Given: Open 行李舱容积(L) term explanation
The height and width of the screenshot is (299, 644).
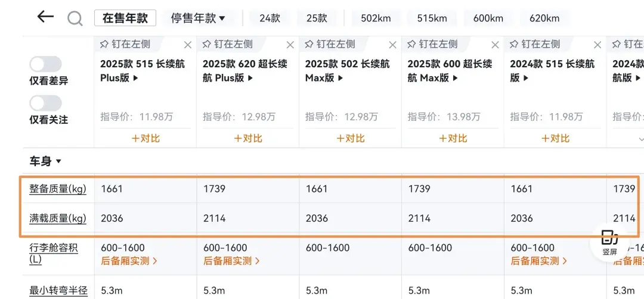Looking at the screenshot, I should (x=54, y=254).
